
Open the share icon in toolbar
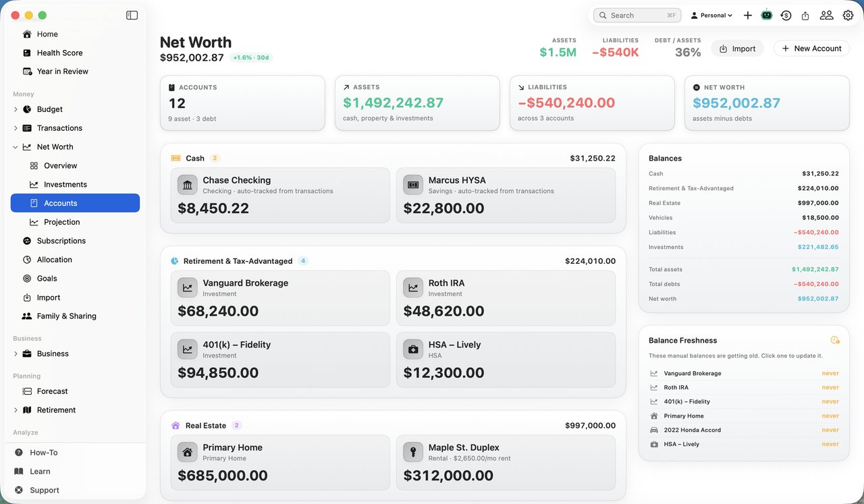[805, 15]
